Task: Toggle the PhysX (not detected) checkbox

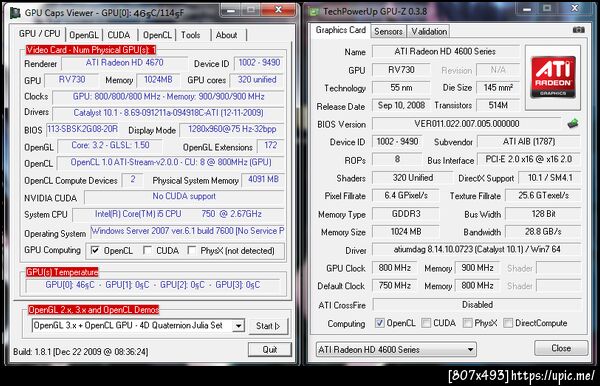Action: point(191,251)
